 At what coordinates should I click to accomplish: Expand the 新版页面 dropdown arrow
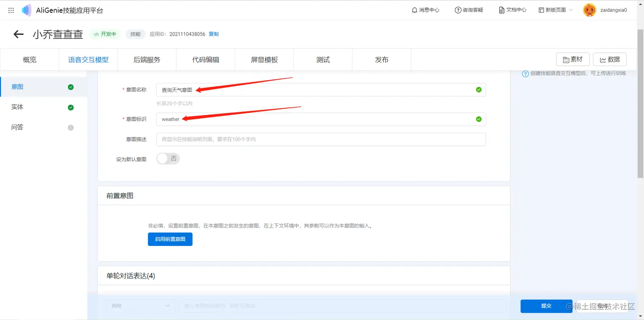pos(571,10)
